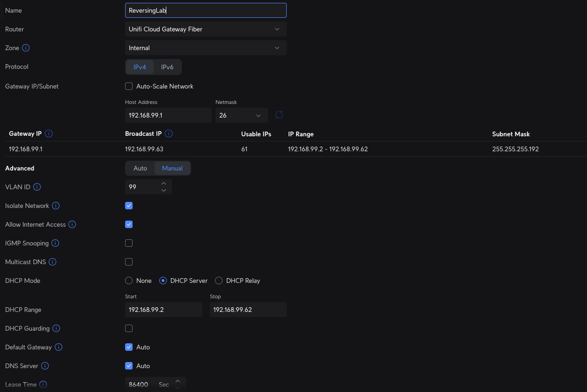This screenshot has width=587, height=392.
Task: Enable the Auto-Scale Network checkbox
Action: point(129,86)
